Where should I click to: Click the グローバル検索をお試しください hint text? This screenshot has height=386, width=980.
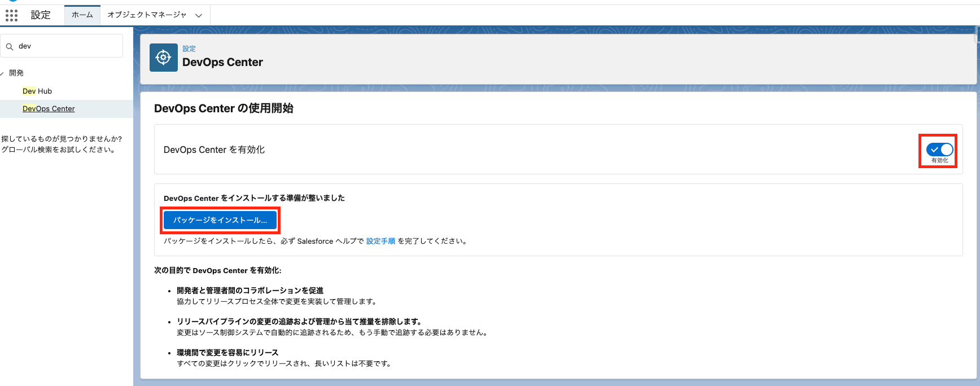(58, 150)
